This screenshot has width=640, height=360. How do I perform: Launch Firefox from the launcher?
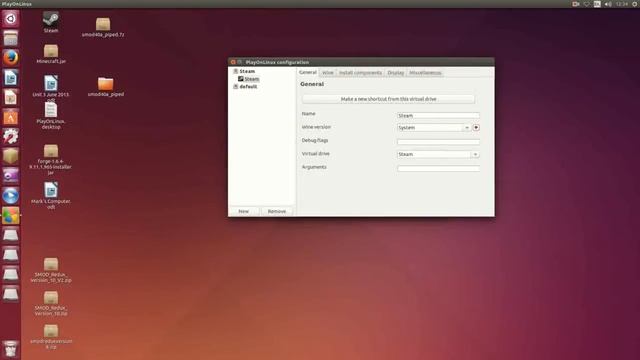[11, 58]
